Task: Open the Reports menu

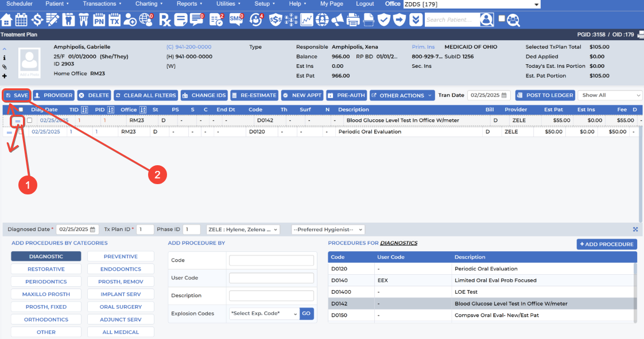Action: [x=189, y=3]
